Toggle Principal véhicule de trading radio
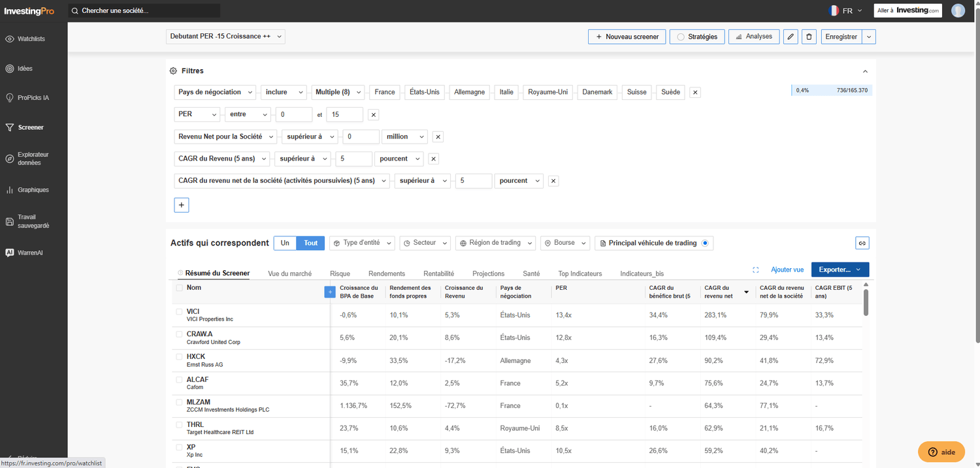 (x=704, y=243)
